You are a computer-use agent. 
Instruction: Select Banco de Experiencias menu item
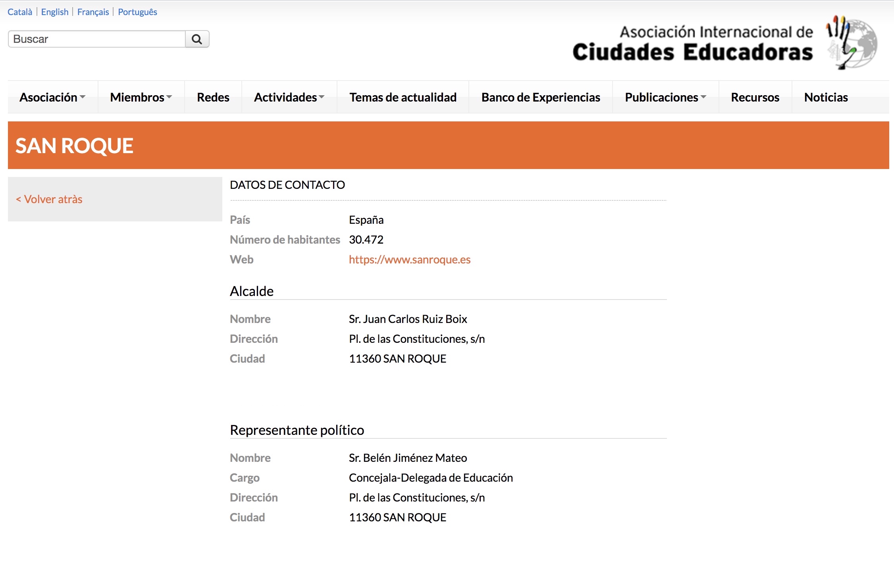541,97
